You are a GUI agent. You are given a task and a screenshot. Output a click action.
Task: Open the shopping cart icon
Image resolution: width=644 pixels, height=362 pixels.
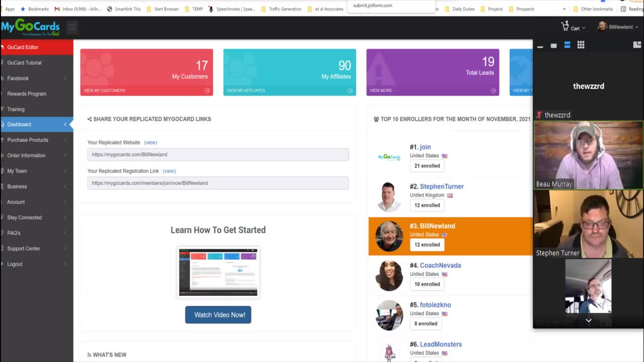point(565,26)
